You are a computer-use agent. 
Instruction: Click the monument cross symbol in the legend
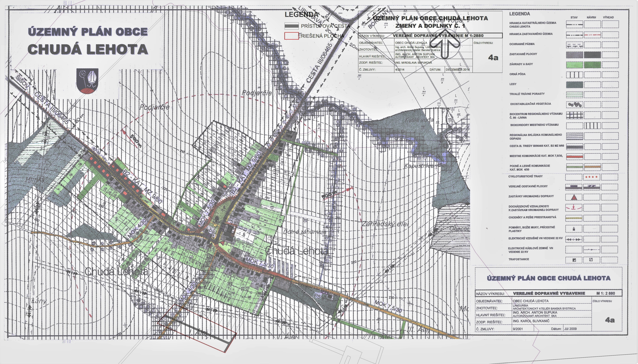tap(574, 229)
